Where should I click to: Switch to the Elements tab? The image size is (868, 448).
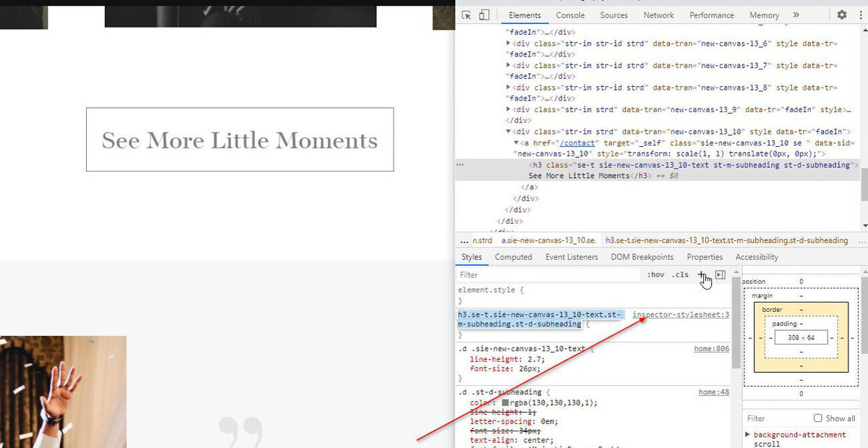tap(524, 15)
